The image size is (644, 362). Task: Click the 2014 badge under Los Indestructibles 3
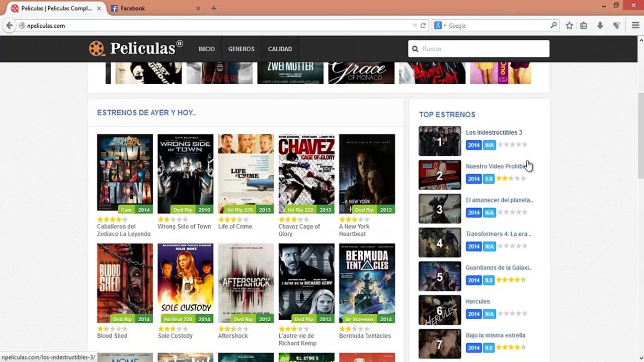[x=474, y=145]
